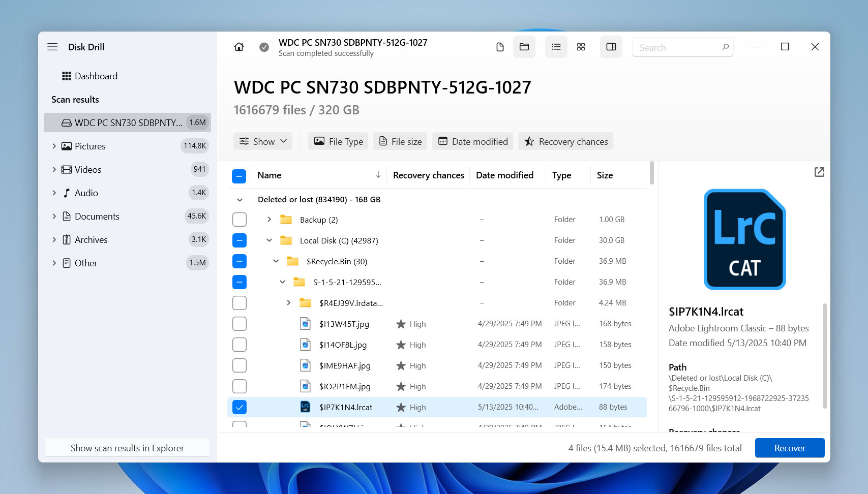Sort by the Size column header

(x=605, y=175)
